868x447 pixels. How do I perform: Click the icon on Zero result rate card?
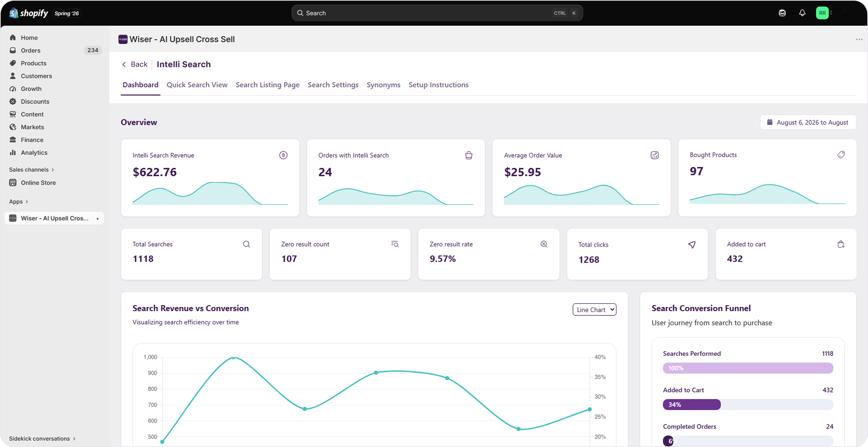544,244
